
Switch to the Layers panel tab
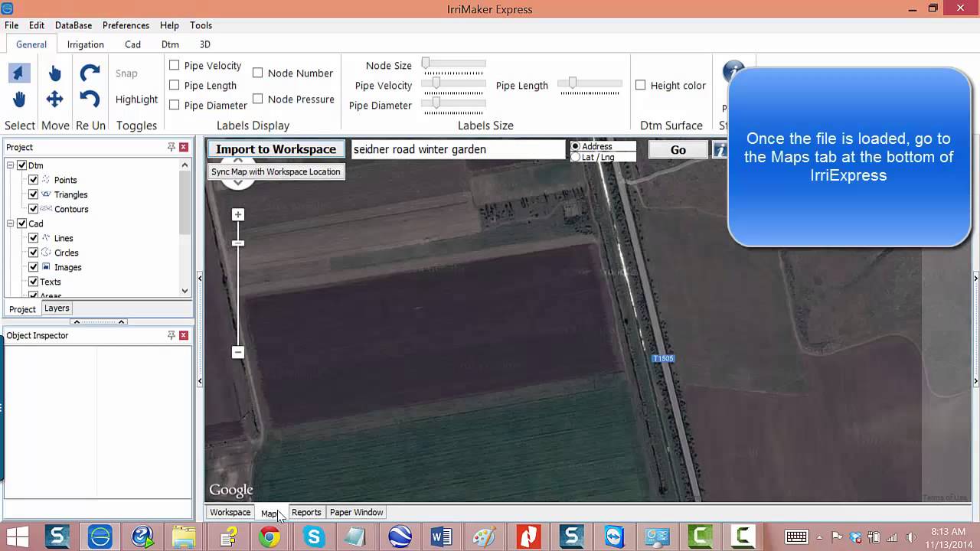point(57,308)
